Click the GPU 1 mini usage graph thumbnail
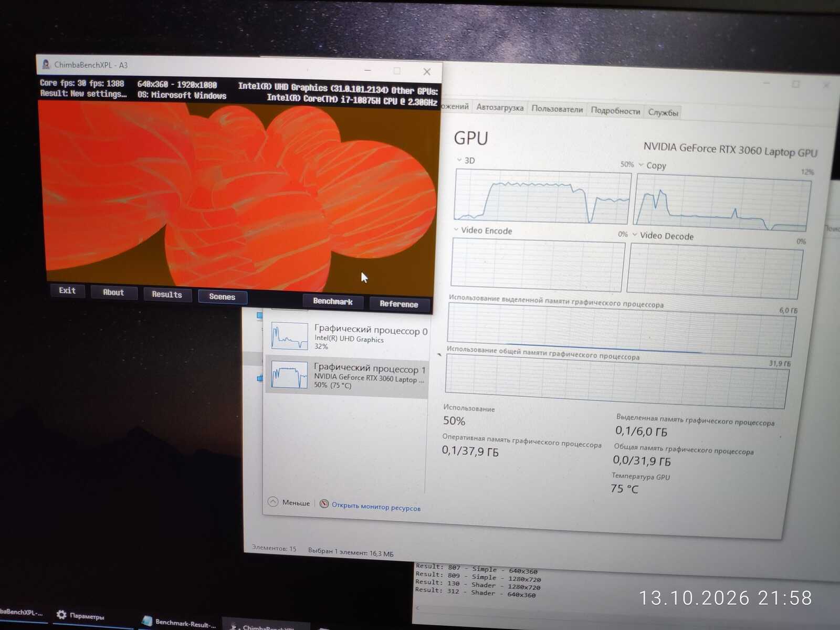The height and width of the screenshot is (630, 840). point(289,375)
